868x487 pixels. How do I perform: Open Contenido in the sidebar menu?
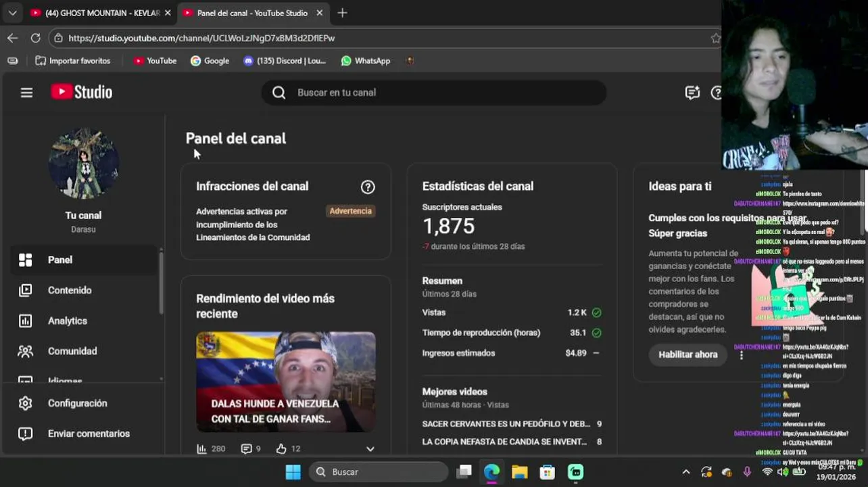tap(84, 290)
